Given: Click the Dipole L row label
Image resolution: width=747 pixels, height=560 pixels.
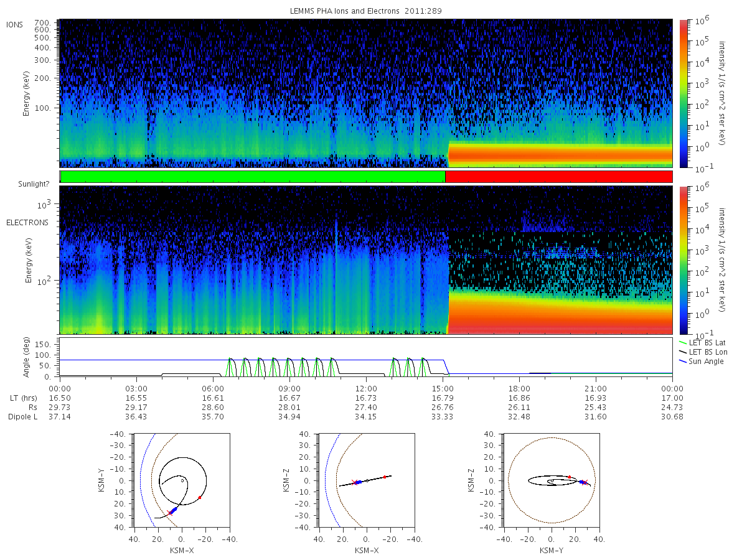Looking at the screenshot, I should [22, 416].
